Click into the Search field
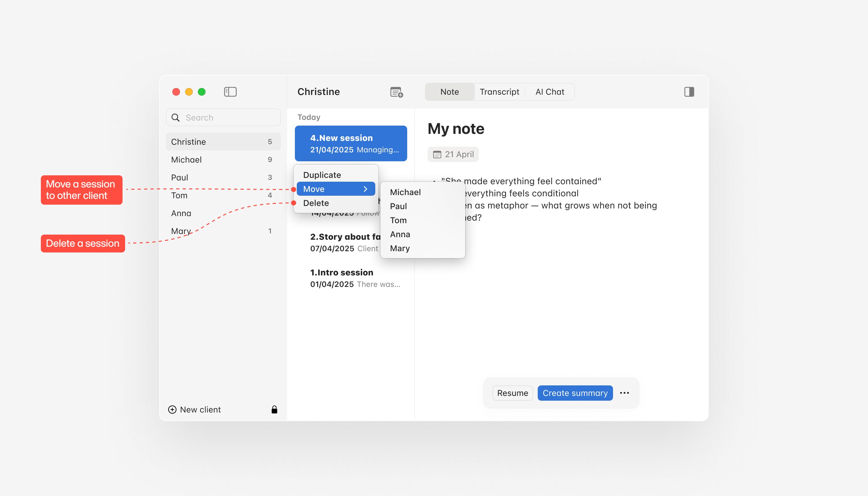Screen dimensions: 868x496 coord(228,118)
